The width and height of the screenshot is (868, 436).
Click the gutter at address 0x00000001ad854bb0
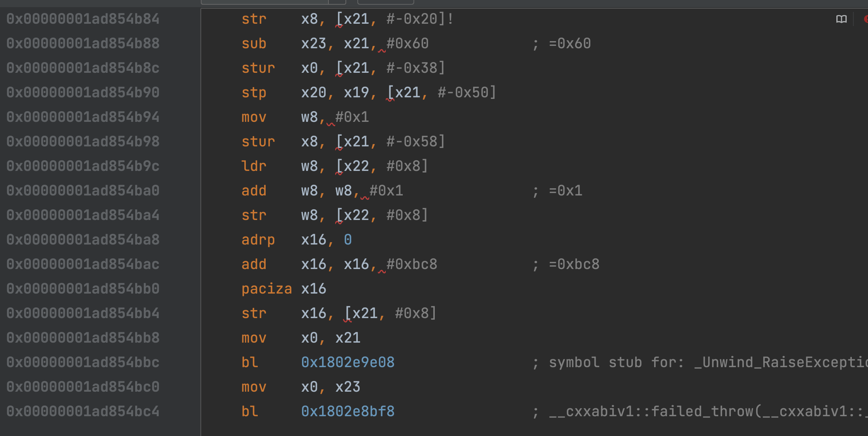[x=83, y=289]
